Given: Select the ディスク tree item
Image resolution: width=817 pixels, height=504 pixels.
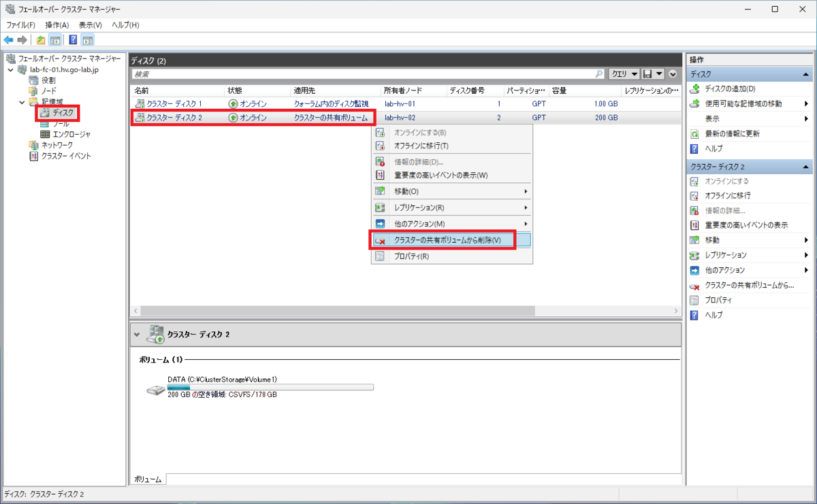Looking at the screenshot, I should tap(63, 112).
